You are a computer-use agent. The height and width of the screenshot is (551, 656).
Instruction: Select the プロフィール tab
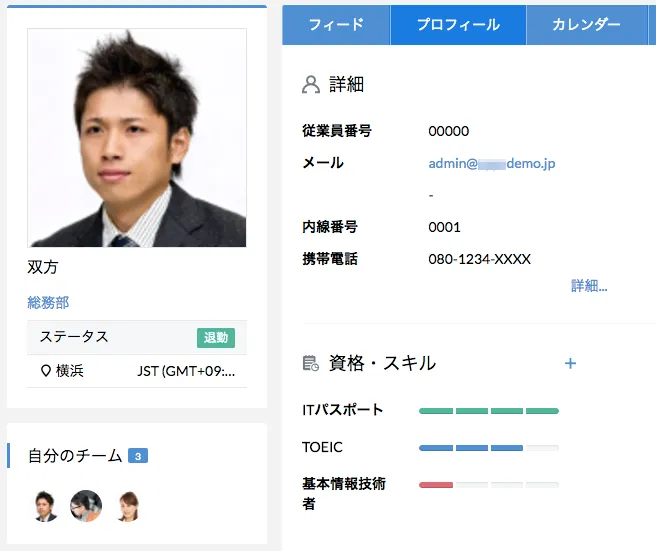(458, 25)
